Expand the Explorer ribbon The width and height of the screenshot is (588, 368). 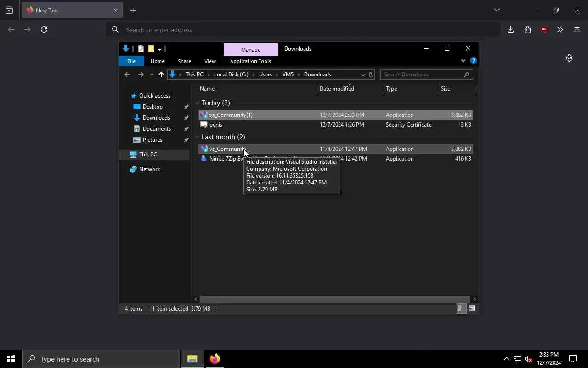coord(463,61)
